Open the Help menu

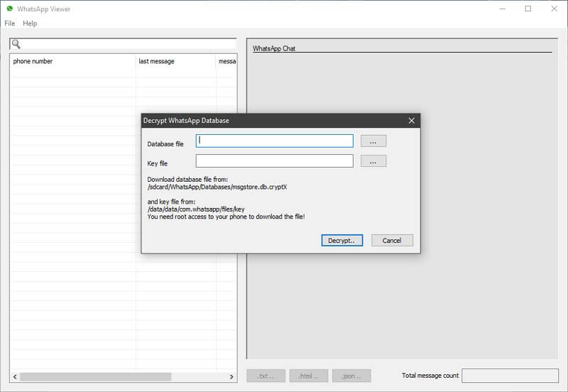coord(30,23)
